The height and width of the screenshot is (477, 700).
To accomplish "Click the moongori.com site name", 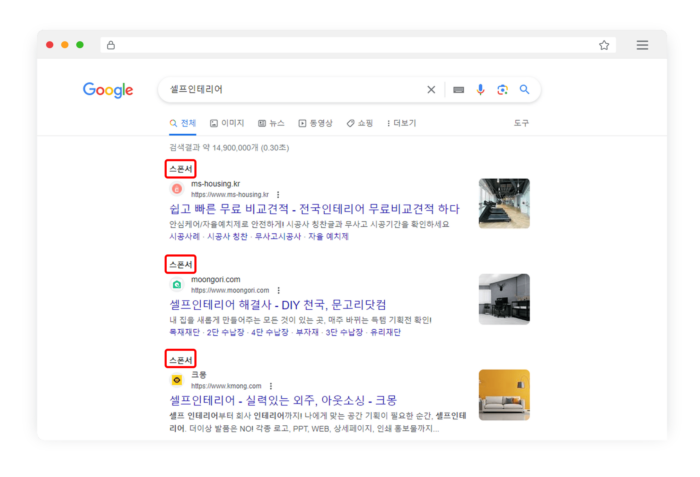I will (216, 279).
